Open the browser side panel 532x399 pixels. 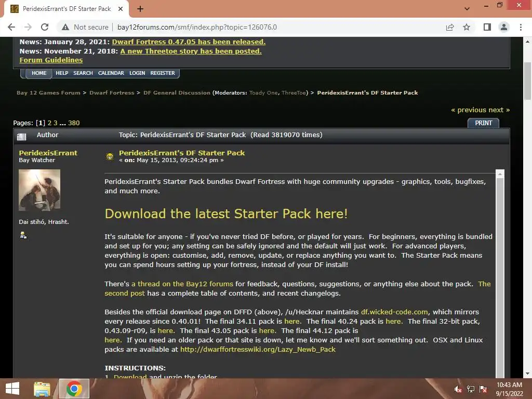coord(487,27)
